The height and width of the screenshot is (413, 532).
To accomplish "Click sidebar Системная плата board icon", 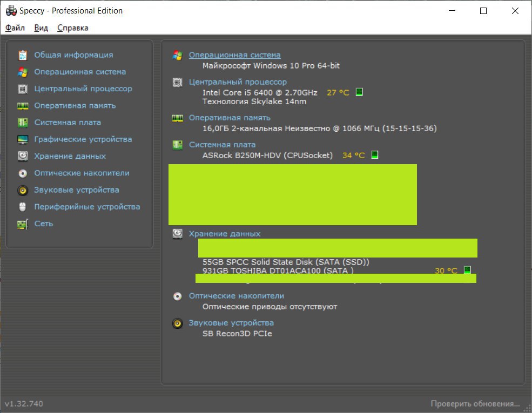I will (x=23, y=123).
